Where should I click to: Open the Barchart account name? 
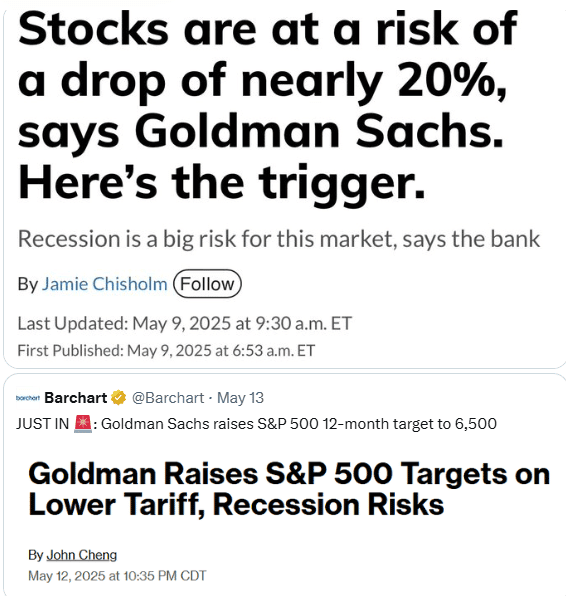click(76, 398)
